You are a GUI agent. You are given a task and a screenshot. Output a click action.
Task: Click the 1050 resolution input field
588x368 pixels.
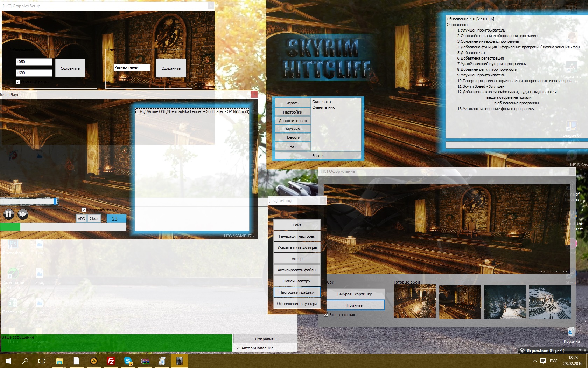tap(34, 62)
